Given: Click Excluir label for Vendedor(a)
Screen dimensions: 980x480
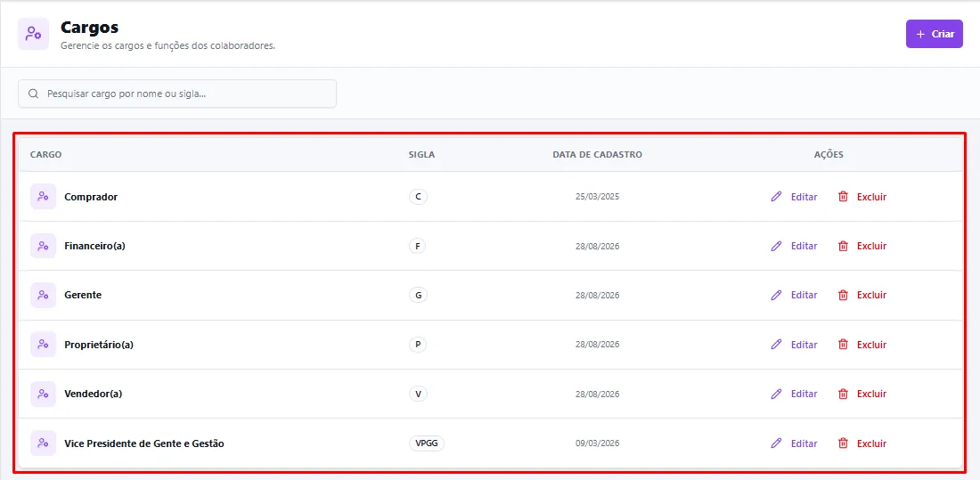Looking at the screenshot, I should pyautogui.click(x=871, y=394).
